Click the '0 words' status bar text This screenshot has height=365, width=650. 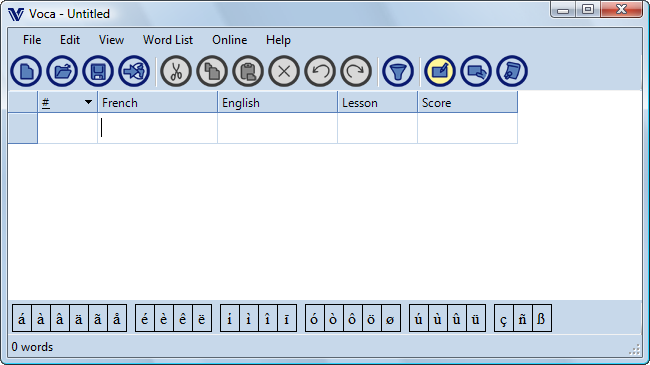(32, 347)
